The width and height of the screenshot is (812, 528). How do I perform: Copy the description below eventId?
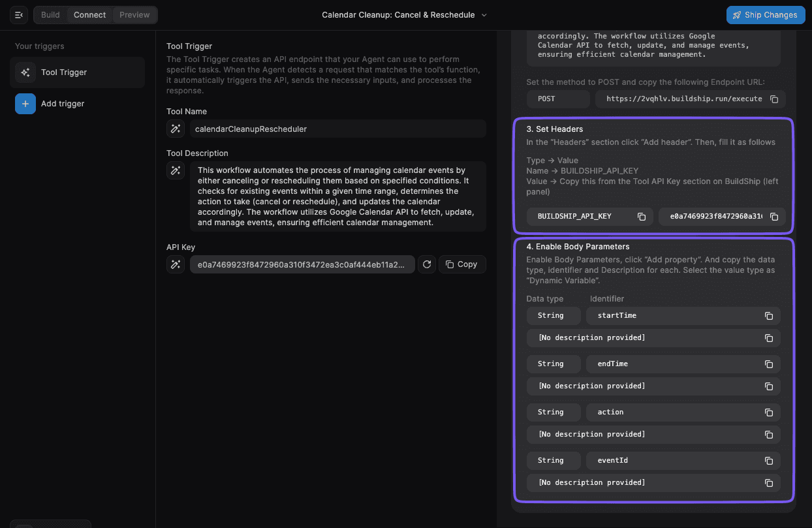pyautogui.click(x=769, y=483)
